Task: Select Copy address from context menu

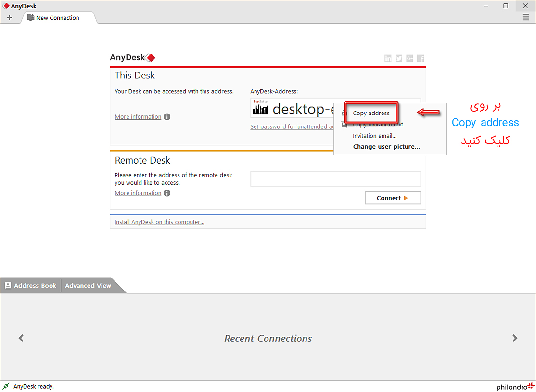Action: [371, 114]
